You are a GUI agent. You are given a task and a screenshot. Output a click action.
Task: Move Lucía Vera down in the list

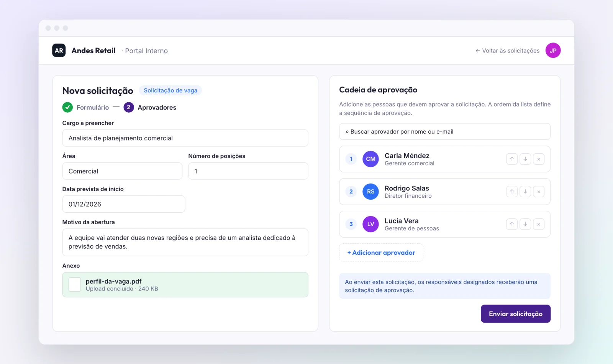pos(525,224)
